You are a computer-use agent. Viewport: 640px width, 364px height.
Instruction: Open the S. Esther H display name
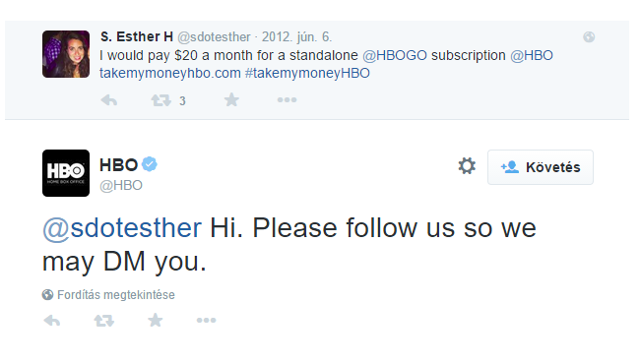pos(137,36)
